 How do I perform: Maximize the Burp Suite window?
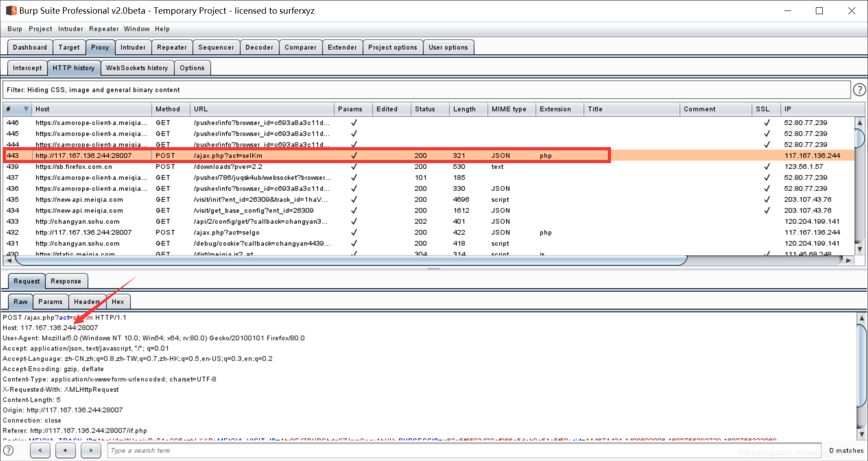(819, 11)
